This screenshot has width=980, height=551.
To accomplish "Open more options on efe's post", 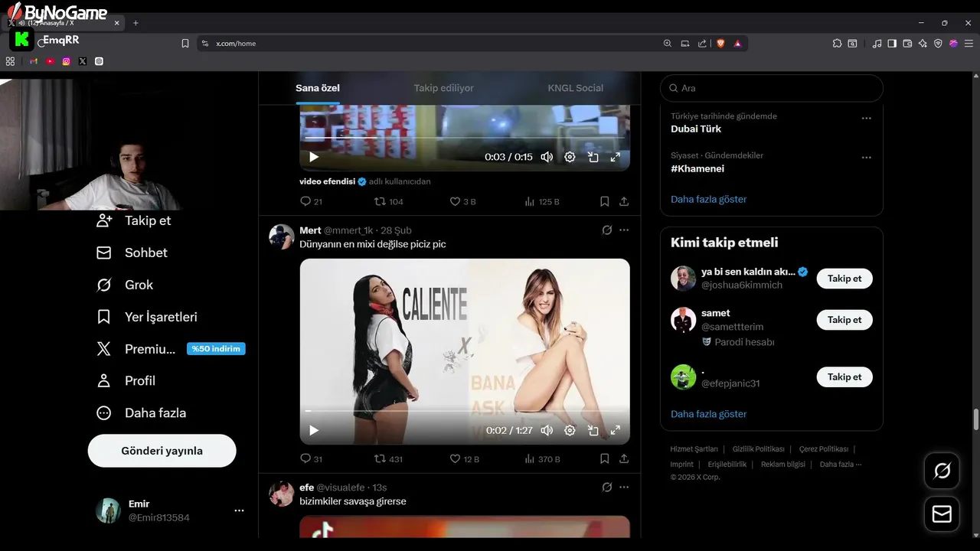I will (624, 487).
